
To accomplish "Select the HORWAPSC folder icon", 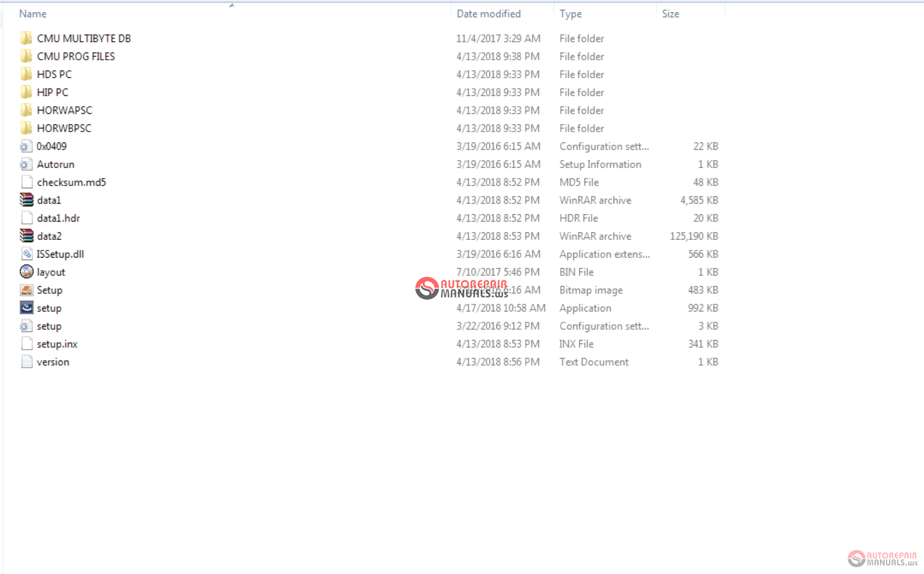I will point(26,110).
